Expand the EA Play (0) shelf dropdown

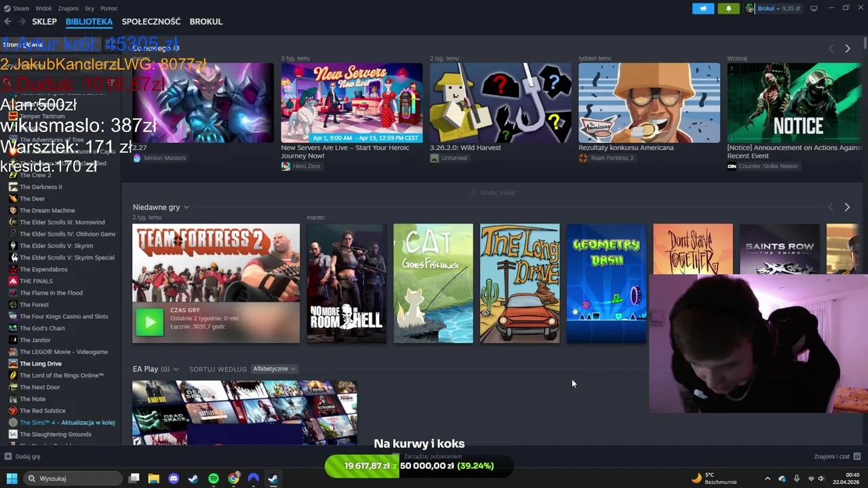click(176, 369)
